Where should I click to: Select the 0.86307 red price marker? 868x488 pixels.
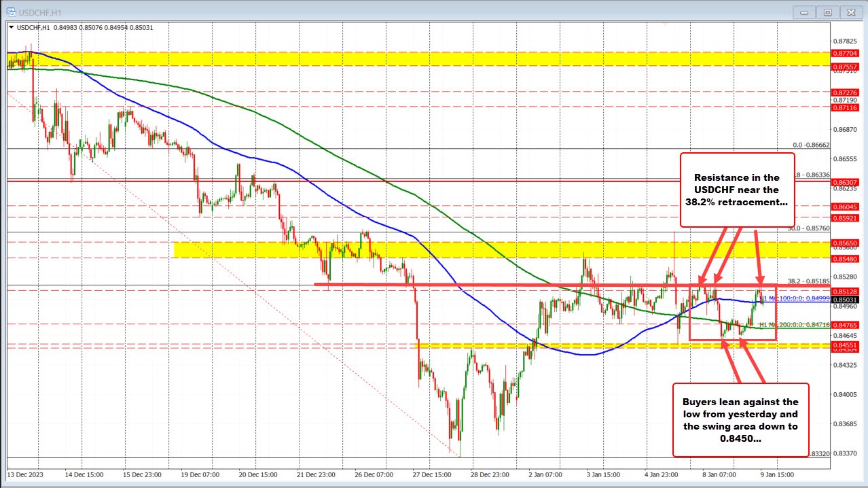coord(844,181)
